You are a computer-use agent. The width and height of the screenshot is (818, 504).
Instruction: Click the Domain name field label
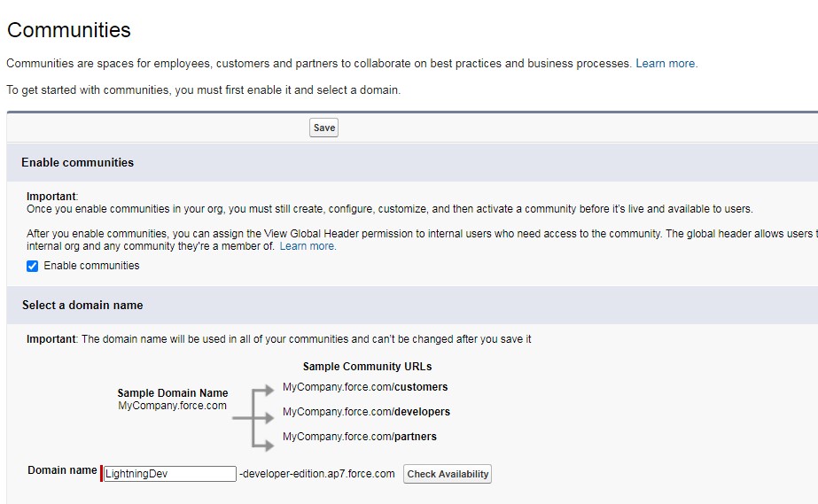[62, 470]
